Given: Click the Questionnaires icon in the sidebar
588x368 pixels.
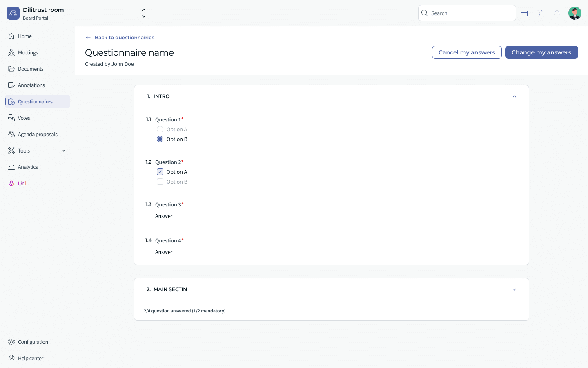Looking at the screenshot, I should pyautogui.click(x=11, y=101).
